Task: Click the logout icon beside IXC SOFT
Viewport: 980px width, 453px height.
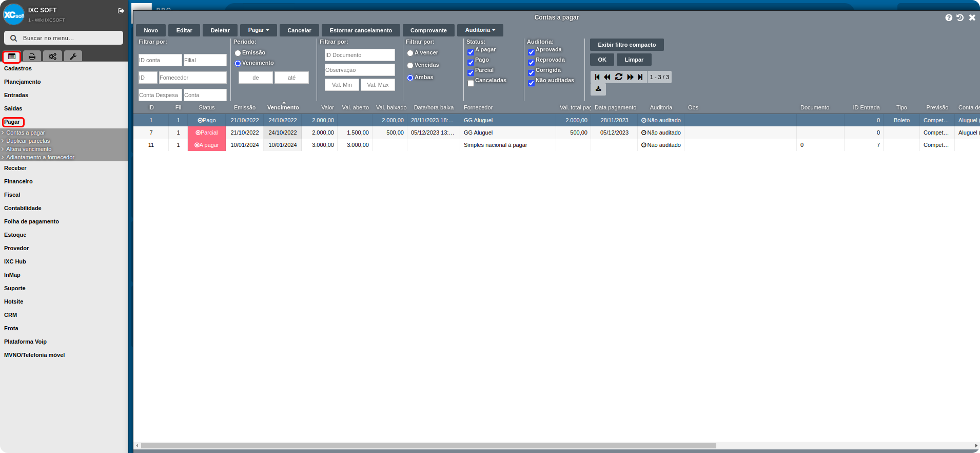Action: (121, 11)
